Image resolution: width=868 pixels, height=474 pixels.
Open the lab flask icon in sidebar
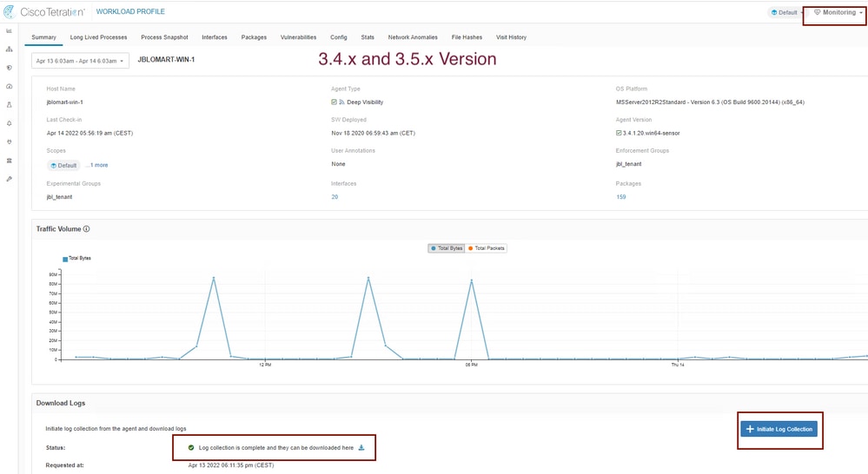click(x=9, y=104)
